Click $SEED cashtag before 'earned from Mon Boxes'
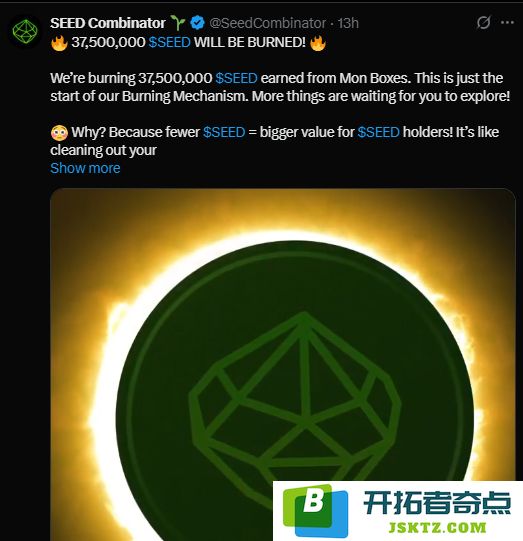The width and height of the screenshot is (523, 541). 236,78
